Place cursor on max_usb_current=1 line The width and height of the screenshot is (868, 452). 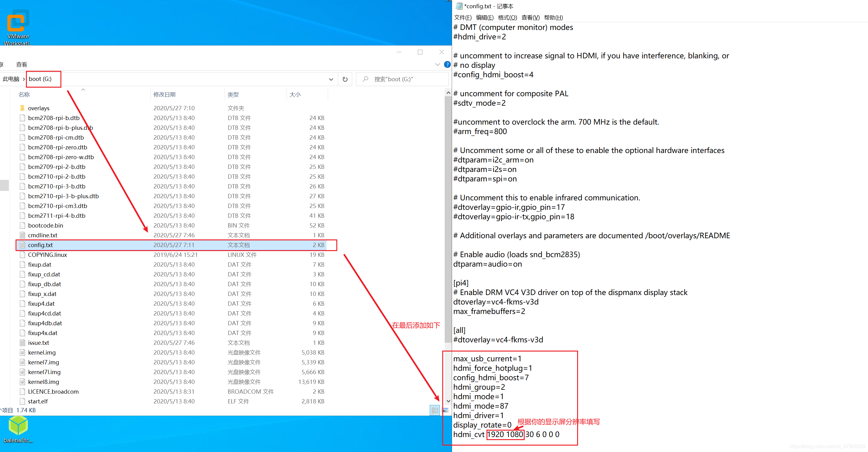[x=487, y=359]
